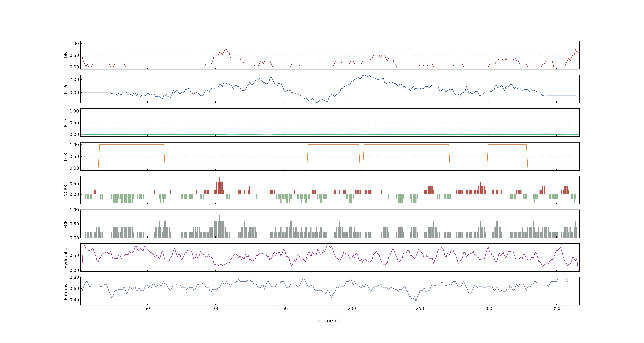The width and height of the screenshot is (644, 343).
Task: Click x-axis tick label 350
Action: click(x=556, y=309)
